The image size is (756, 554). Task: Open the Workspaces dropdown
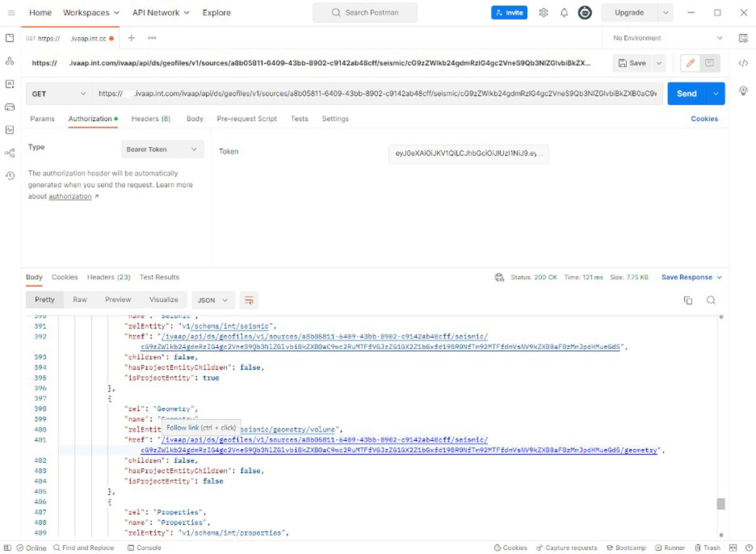pos(91,13)
